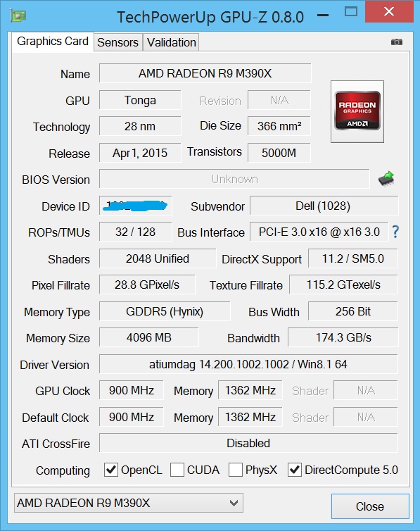Click the BIOS Version label

[x=56, y=180]
